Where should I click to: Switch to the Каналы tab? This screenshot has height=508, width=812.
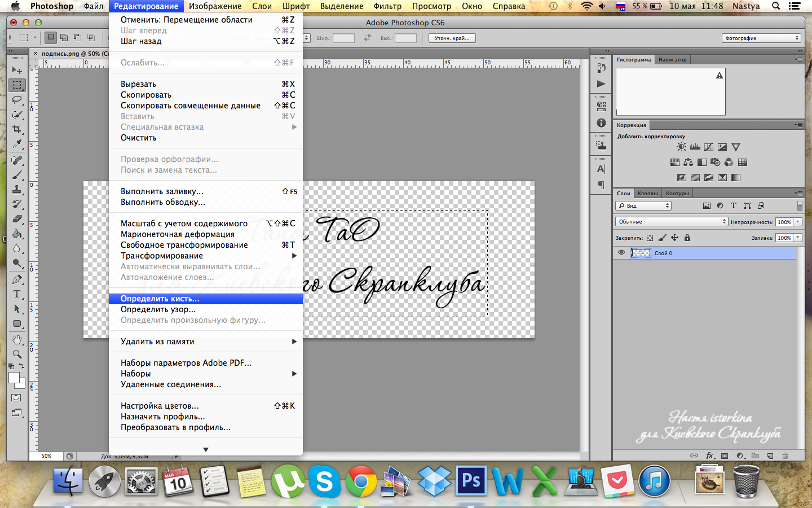click(x=647, y=193)
